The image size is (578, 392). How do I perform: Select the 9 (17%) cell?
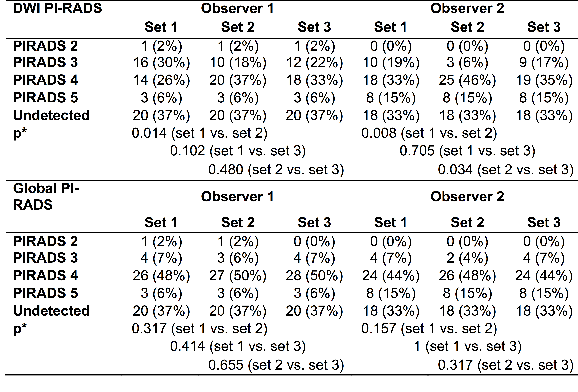[x=544, y=62]
